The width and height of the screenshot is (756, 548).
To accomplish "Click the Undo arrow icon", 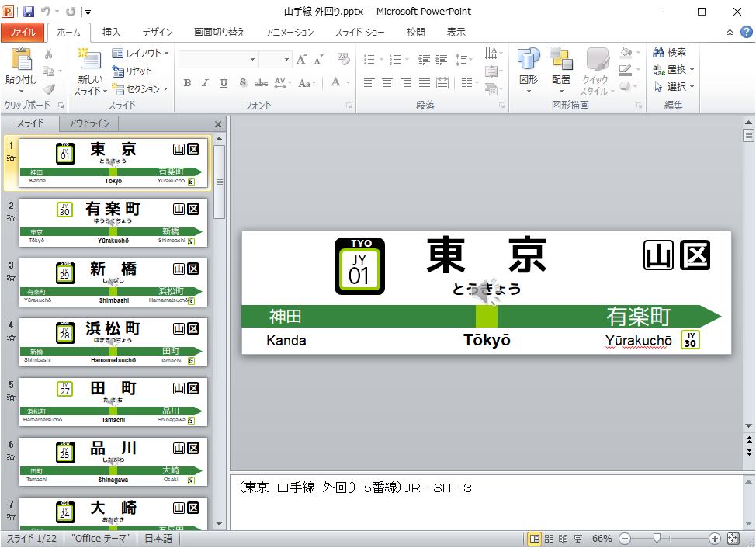I will pos(46,12).
